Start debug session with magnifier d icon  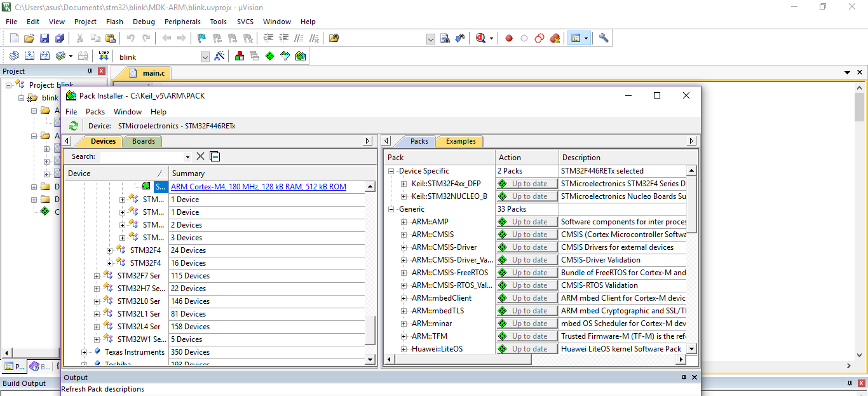click(x=480, y=38)
